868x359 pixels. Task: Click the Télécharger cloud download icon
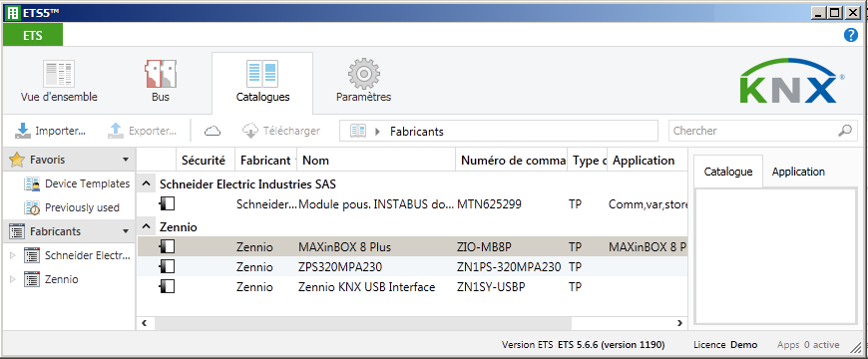[x=250, y=131]
